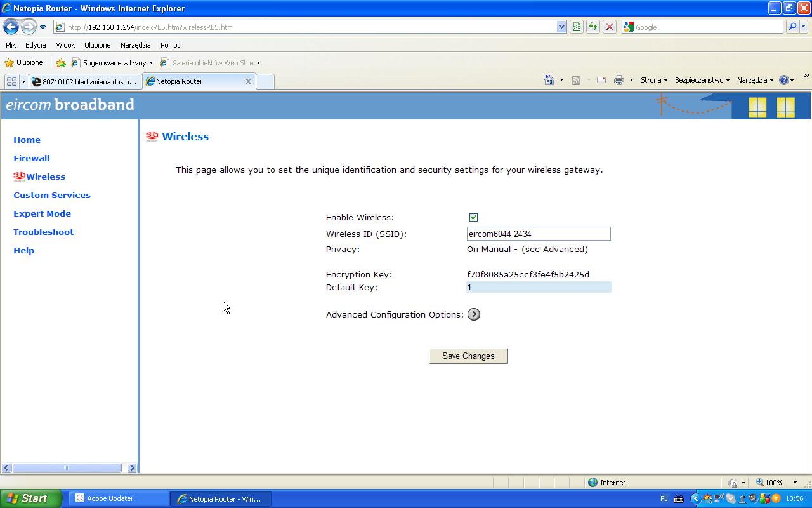Switch to '80710102 blad zmiana dns' tab
The width and height of the screenshot is (812, 508).
point(85,81)
